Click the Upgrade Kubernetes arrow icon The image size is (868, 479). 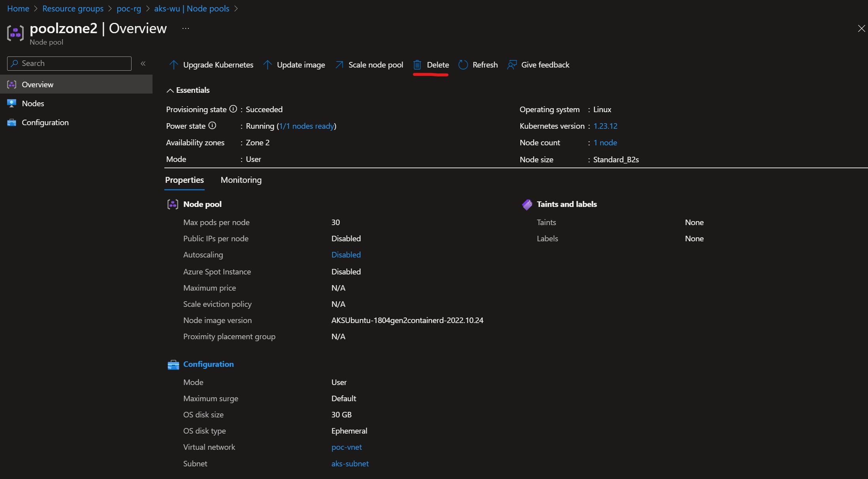(x=173, y=65)
